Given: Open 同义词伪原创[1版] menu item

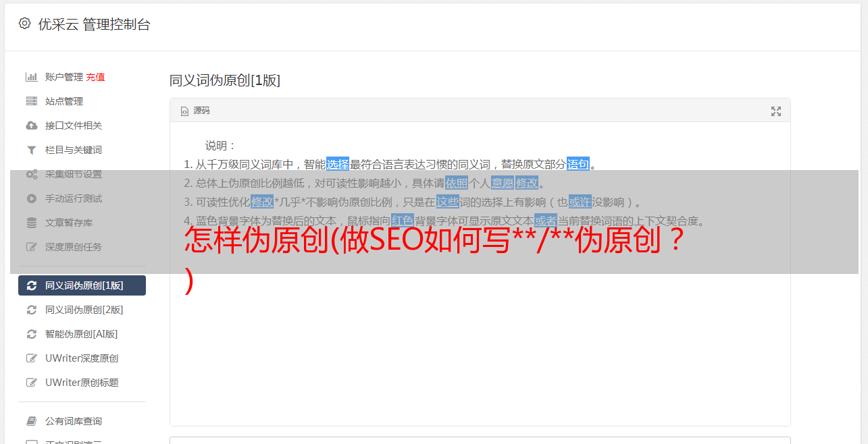Looking at the screenshot, I should pyautogui.click(x=82, y=285).
